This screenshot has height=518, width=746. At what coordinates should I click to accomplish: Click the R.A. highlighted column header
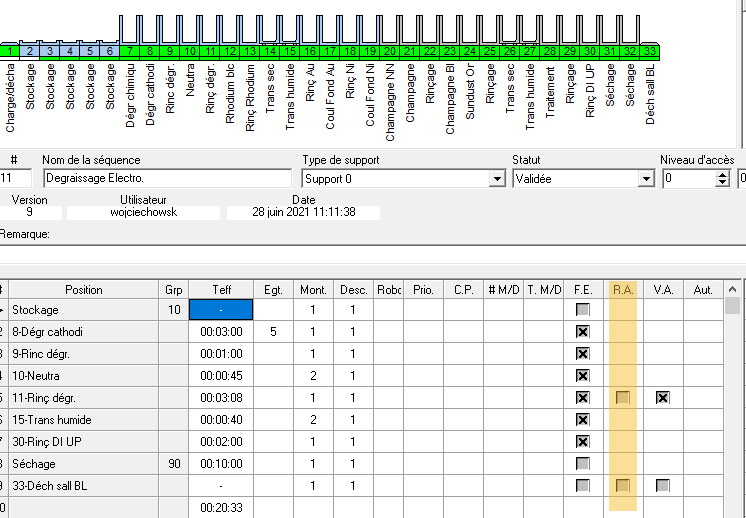click(x=623, y=290)
